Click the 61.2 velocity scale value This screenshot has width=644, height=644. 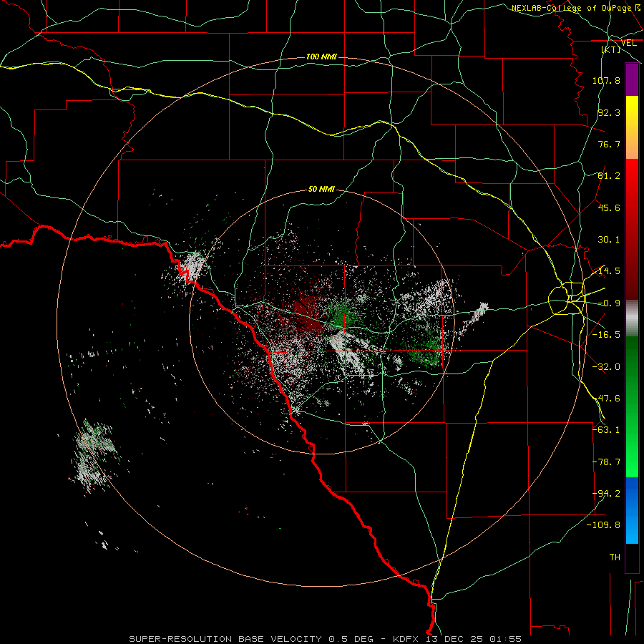click(609, 176)
